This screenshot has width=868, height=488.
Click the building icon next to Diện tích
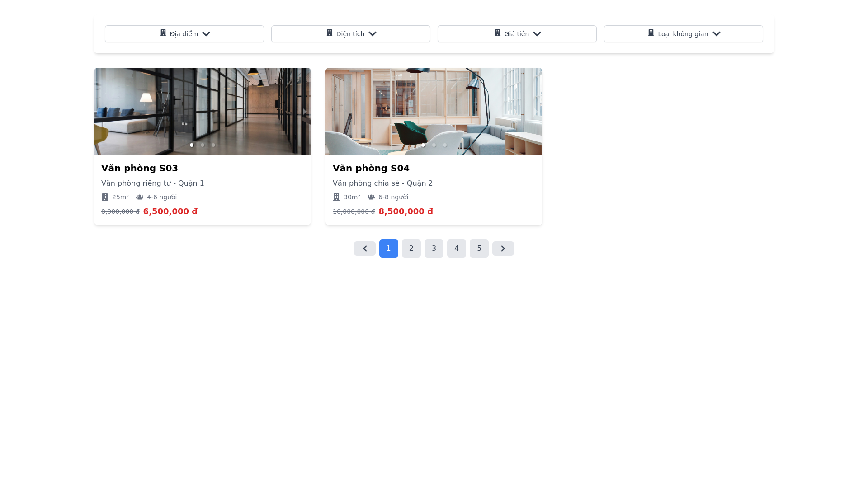point(330,33)
